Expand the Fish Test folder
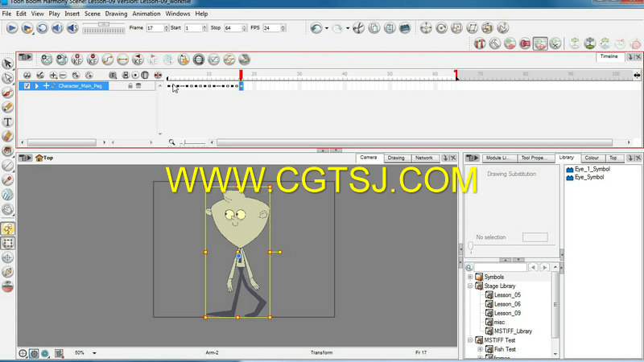The height and width of the screenshot is (362, 644). click(x=480, y=349)
